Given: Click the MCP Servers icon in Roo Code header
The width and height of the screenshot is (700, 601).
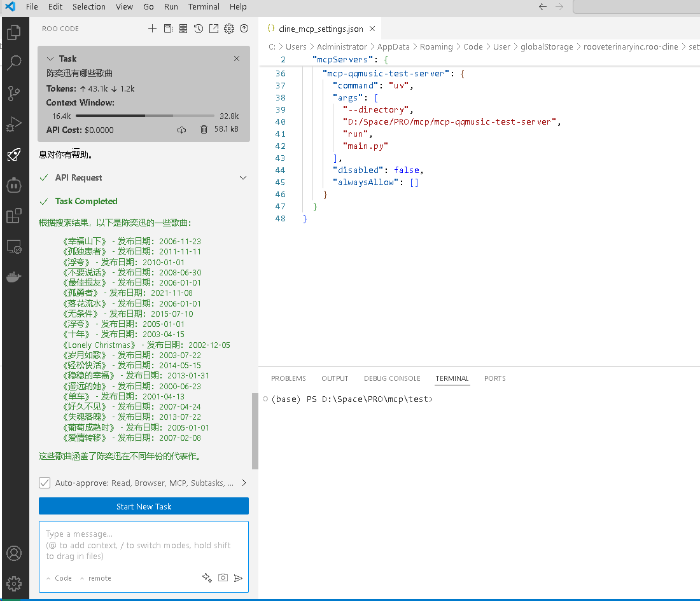Looking at the screenshot, I should (x=183, y=29).
